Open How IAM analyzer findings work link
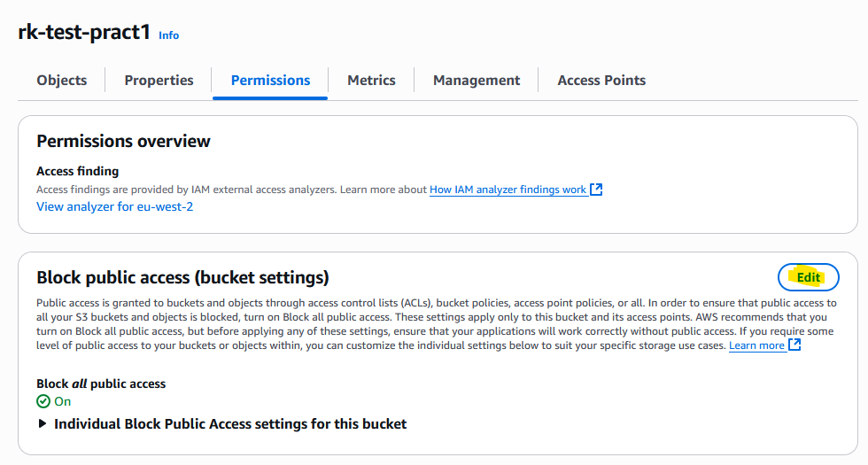 tap(508, 190)
